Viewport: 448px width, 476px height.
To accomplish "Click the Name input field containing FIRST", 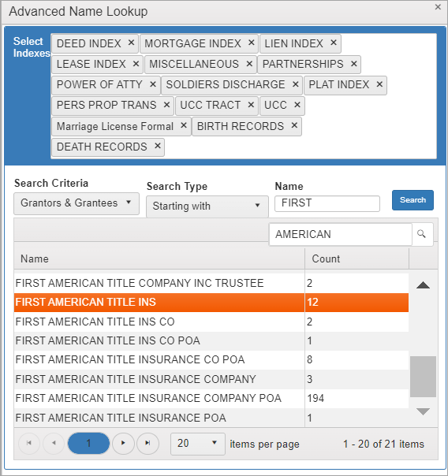I will tap(327, 203).
